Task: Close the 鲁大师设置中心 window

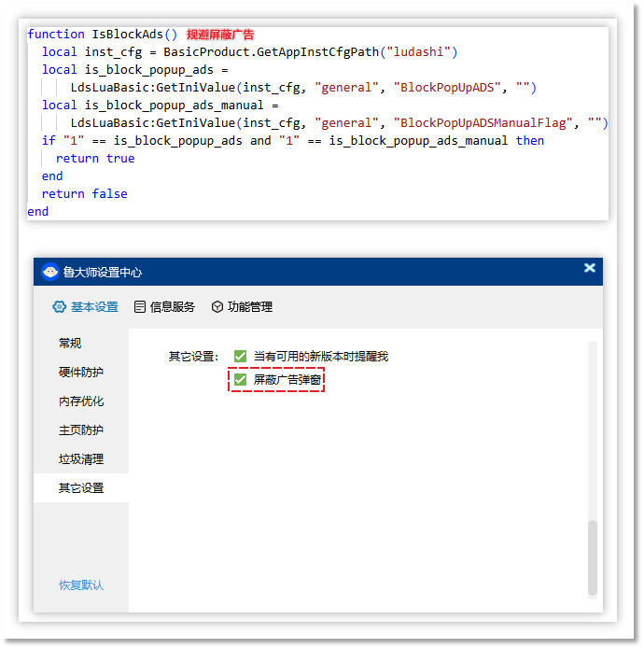Action: [589, 268]
